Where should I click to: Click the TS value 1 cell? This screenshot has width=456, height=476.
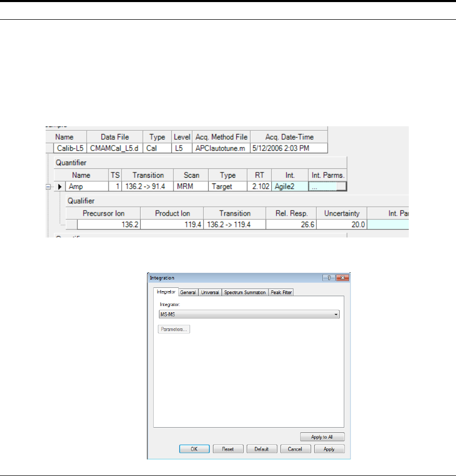pyautogui.click(x=115, y=187)
